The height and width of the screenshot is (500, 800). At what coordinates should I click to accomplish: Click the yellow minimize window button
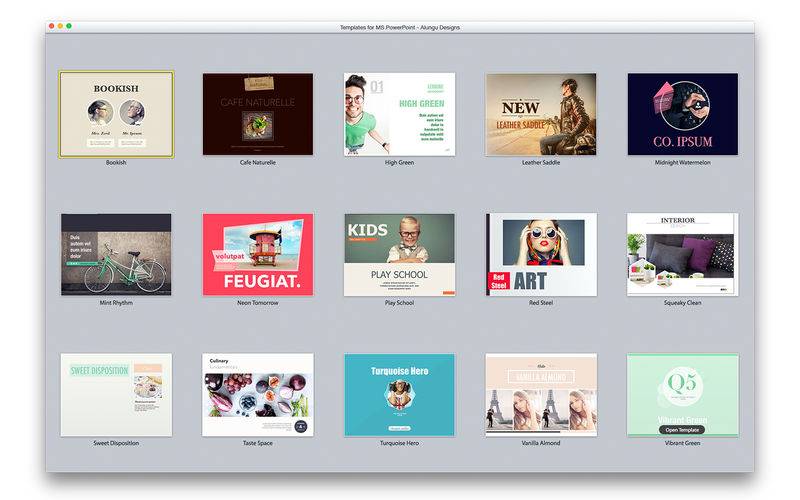[x=60, y=25]
